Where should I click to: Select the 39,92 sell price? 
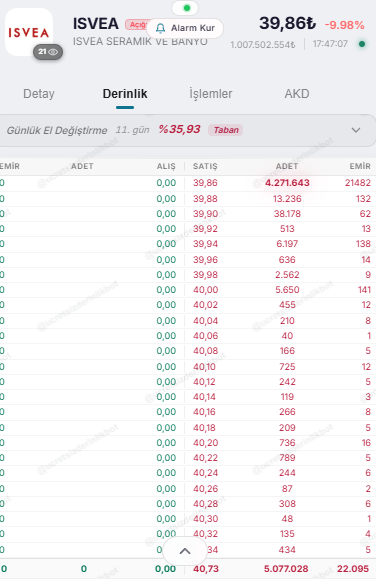point(205,229)
